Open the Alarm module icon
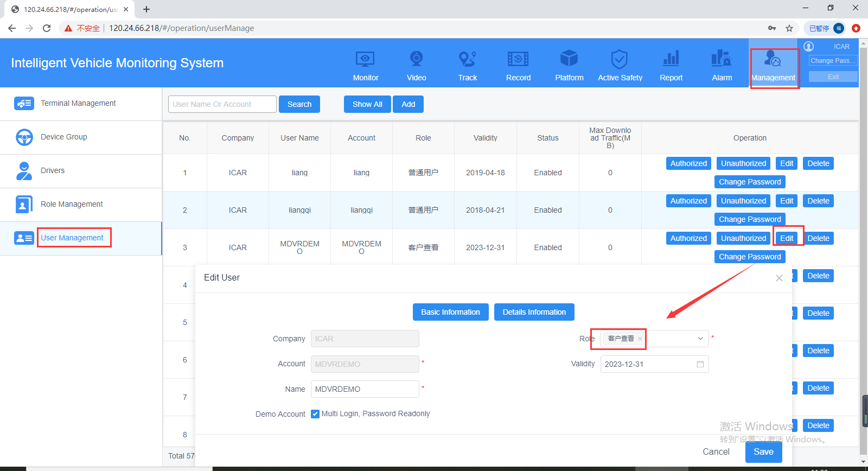868x471 pixels. click(x=722, y=59)
